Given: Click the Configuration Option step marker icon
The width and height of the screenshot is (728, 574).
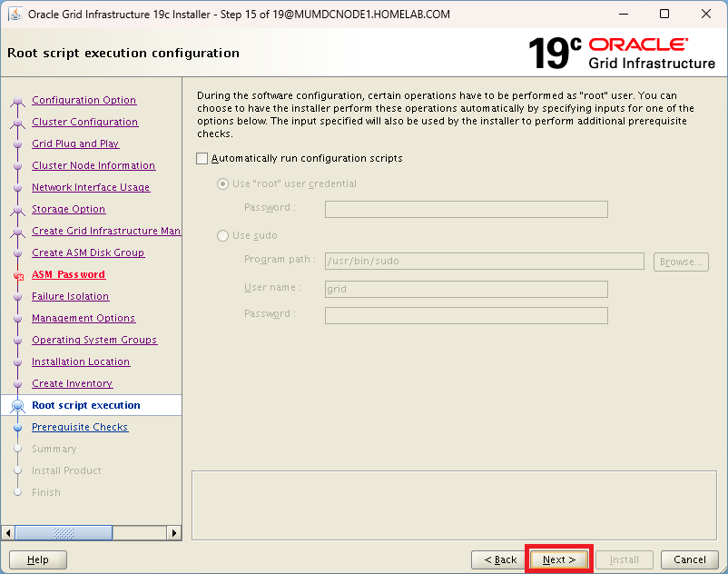Looking at the screenshot, I should click(x=17, y=101).
